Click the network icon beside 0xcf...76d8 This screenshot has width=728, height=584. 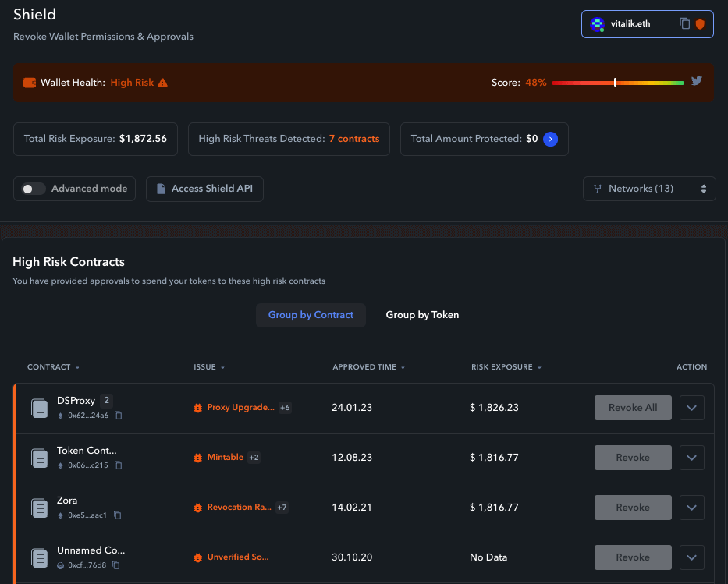click(x=60, y=565)
